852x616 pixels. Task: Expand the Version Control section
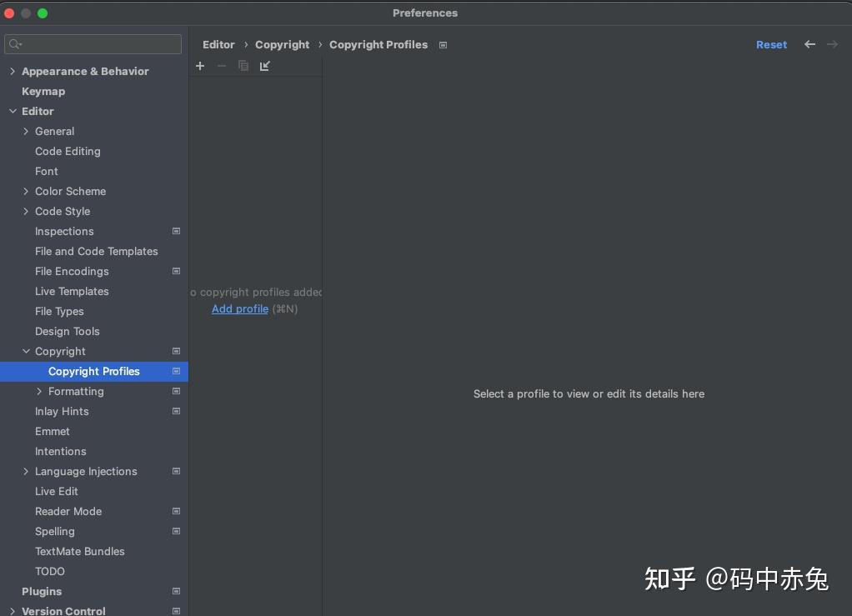click(x=12, y=610)
